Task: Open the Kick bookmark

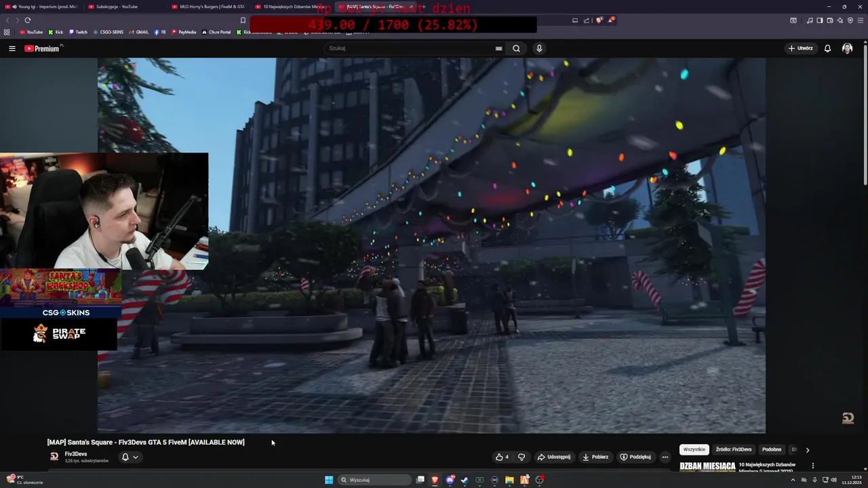Action: coord(56,32)
